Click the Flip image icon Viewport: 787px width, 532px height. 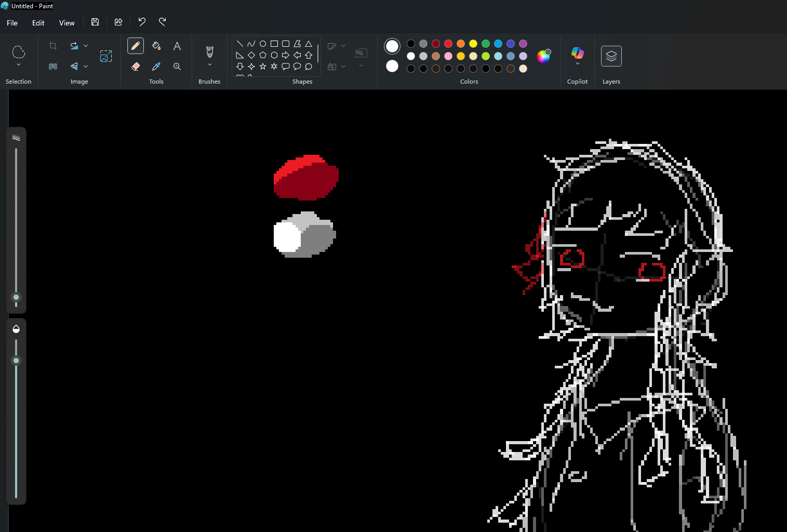pyautogui.click(x=74, y=66)
